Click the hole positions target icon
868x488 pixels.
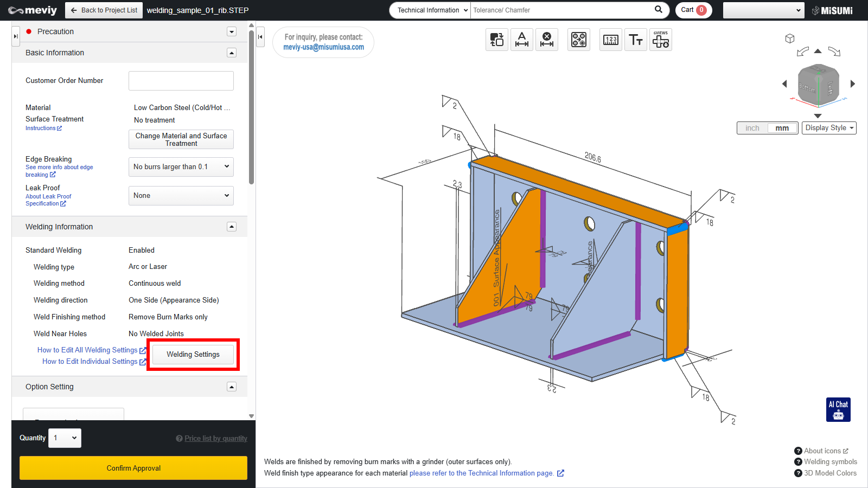[x=579, y=40]
